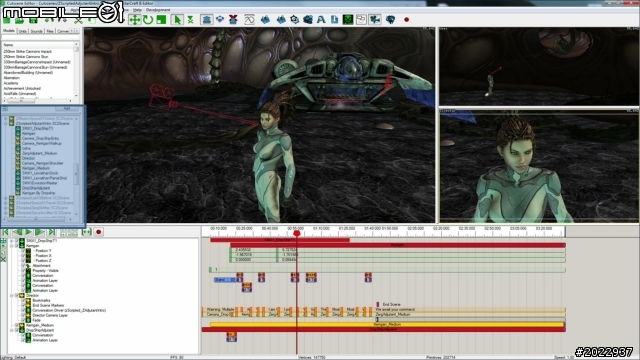Switch to the Units tab
640x360 pixels.
coord(22,31)
